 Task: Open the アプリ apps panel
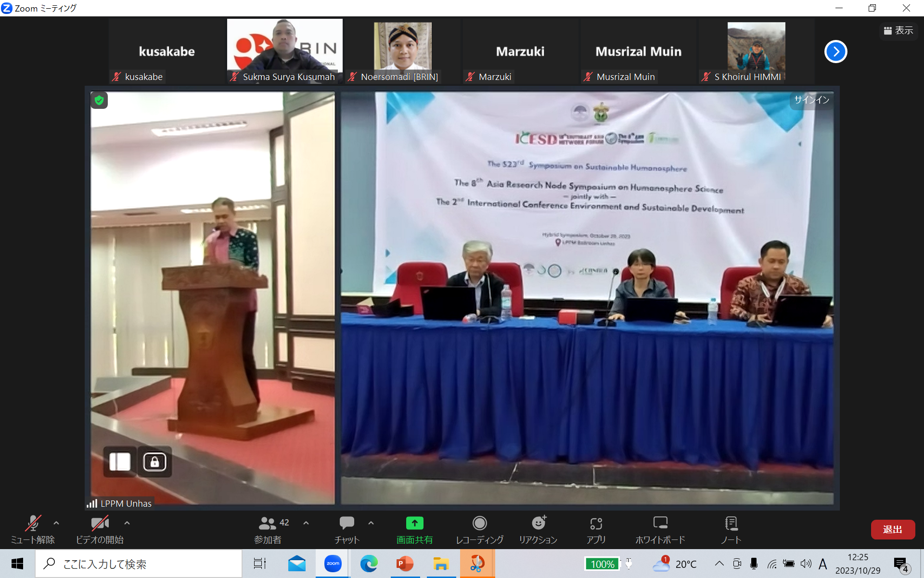(x=596, y=530)
